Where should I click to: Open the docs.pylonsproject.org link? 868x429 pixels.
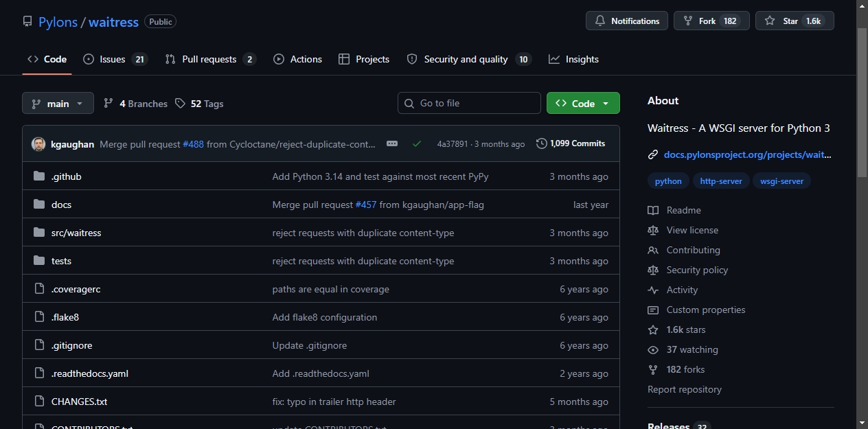pos(748,155)
